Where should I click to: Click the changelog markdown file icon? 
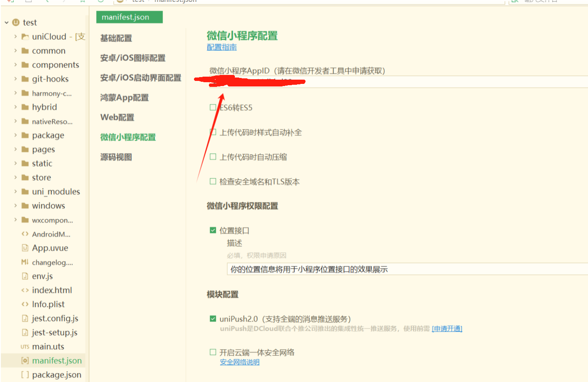[25, 262]
